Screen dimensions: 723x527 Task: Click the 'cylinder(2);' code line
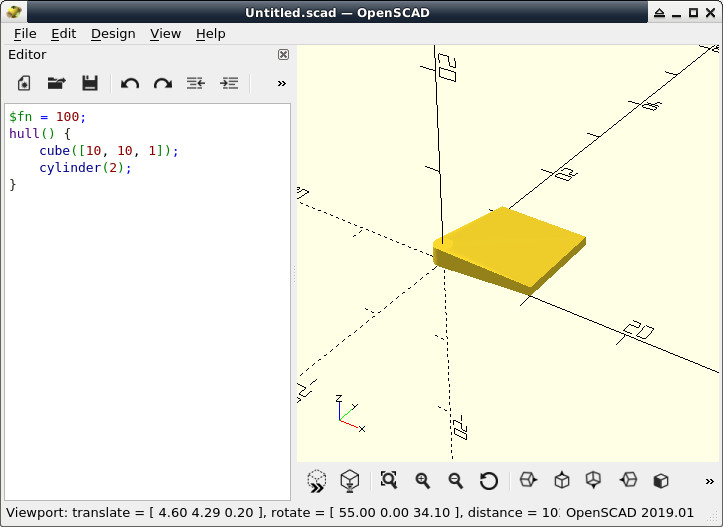[85, 168]
